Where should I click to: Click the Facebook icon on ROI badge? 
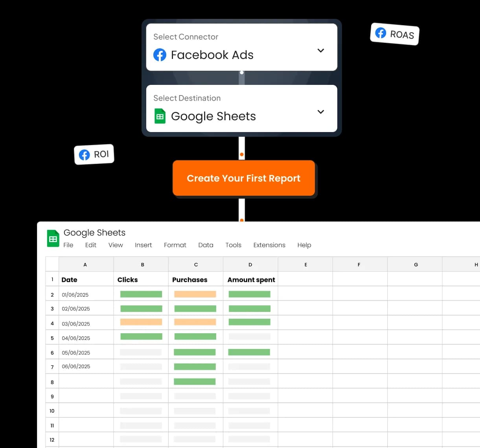click(x=85, y=155)
